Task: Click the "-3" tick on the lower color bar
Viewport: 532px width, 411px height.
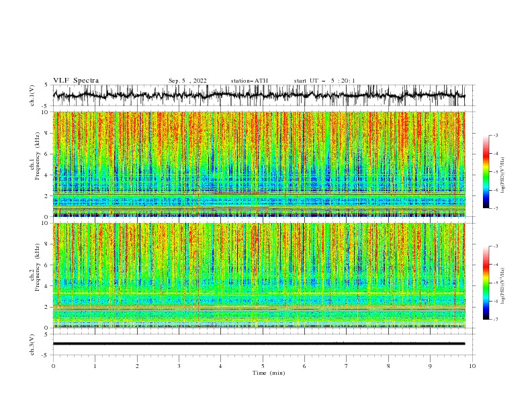Action: click(x=495, y=246)
